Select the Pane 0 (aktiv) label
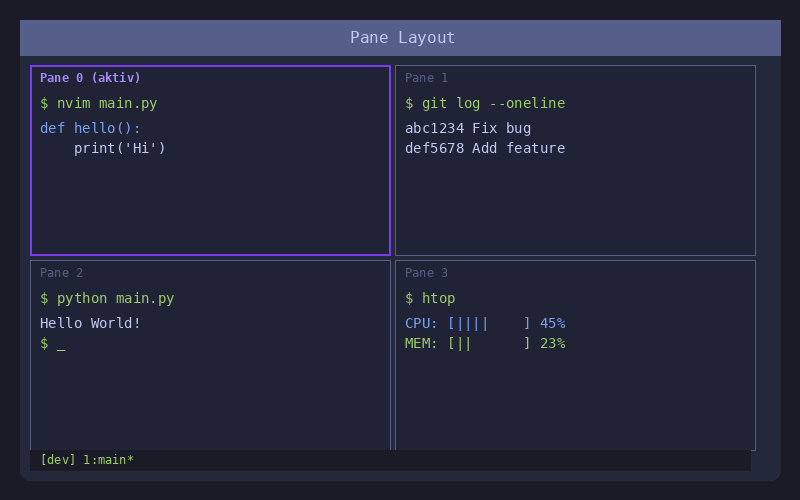This screenshot has width=800, height=500. [x=90, y=78]
